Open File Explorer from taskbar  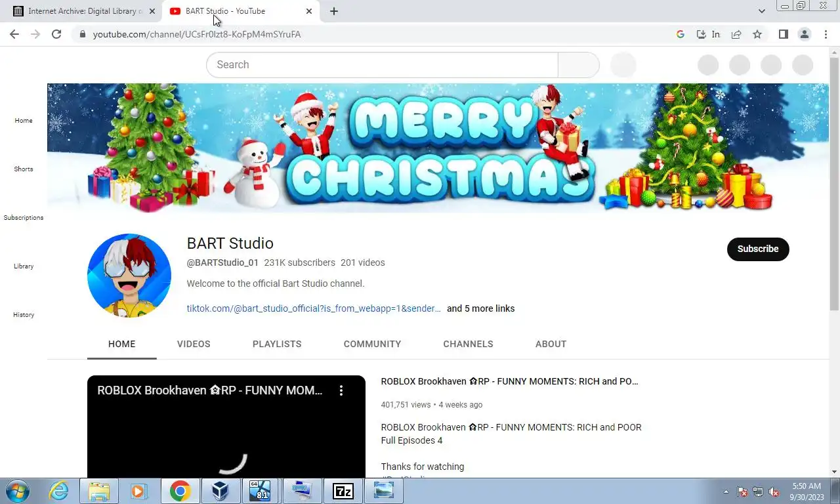(x=99, y=491)
